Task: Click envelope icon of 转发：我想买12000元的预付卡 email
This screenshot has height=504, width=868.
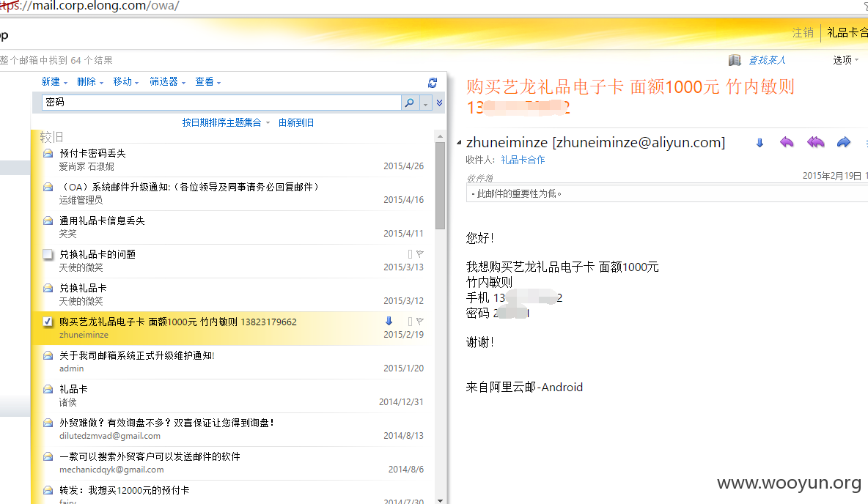Action: (x=48, y=491)
